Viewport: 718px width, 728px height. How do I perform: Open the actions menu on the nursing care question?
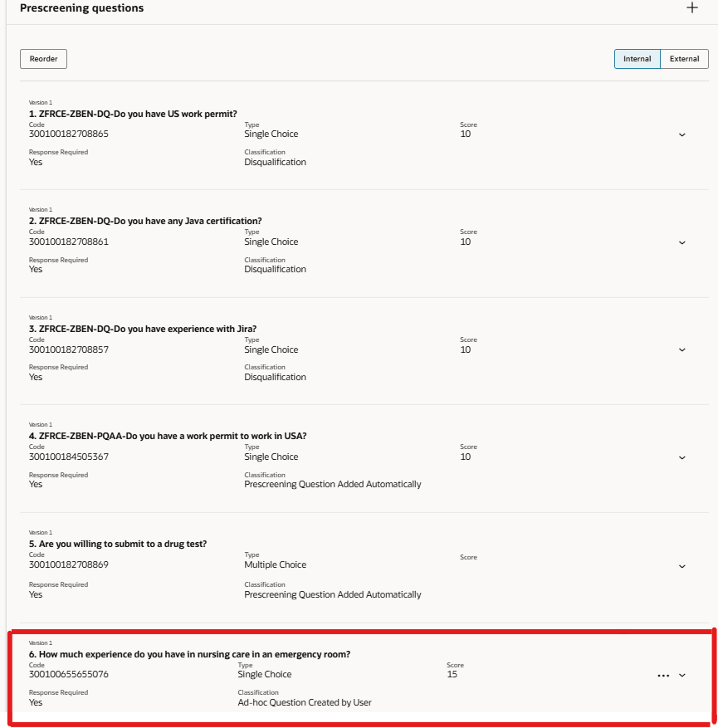[x=662, y=677]
